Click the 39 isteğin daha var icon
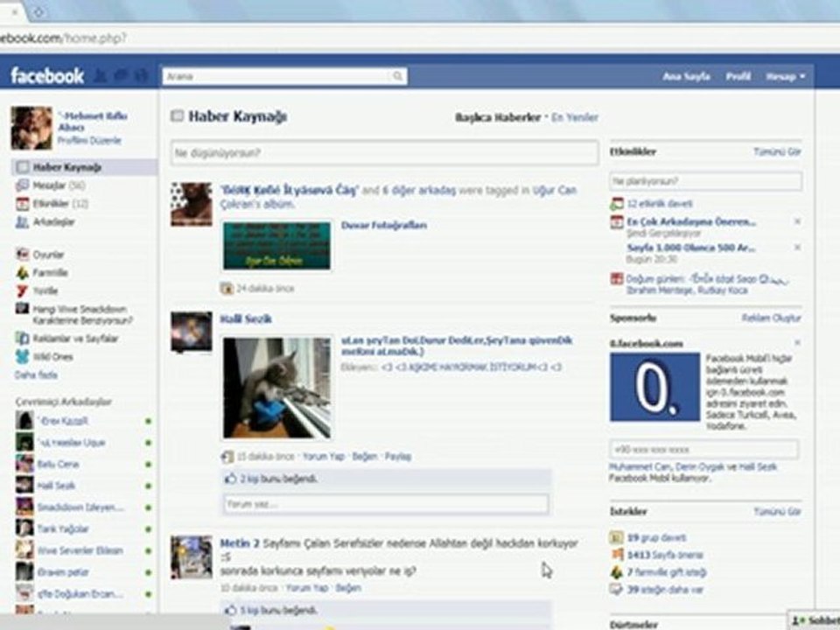This screenshot has width=840, height=630. [x=617, y=589]
